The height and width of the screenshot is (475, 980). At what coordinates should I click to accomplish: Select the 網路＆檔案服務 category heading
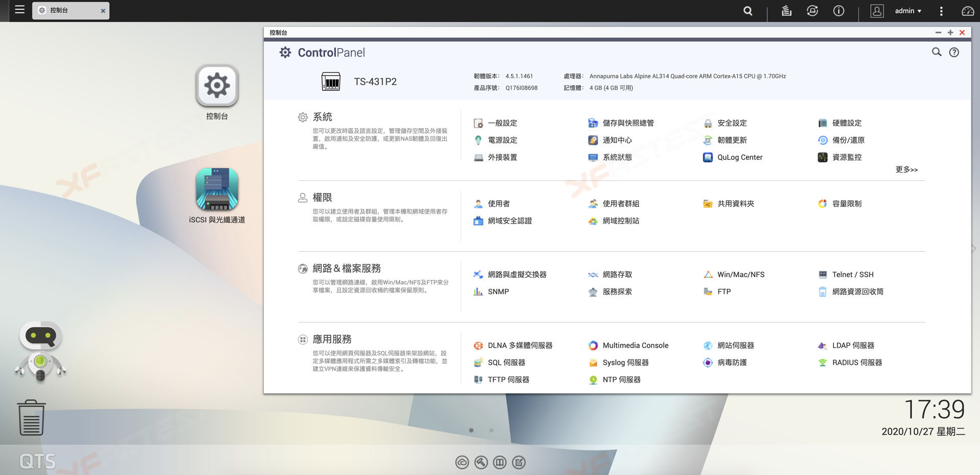tap(347, 269)
